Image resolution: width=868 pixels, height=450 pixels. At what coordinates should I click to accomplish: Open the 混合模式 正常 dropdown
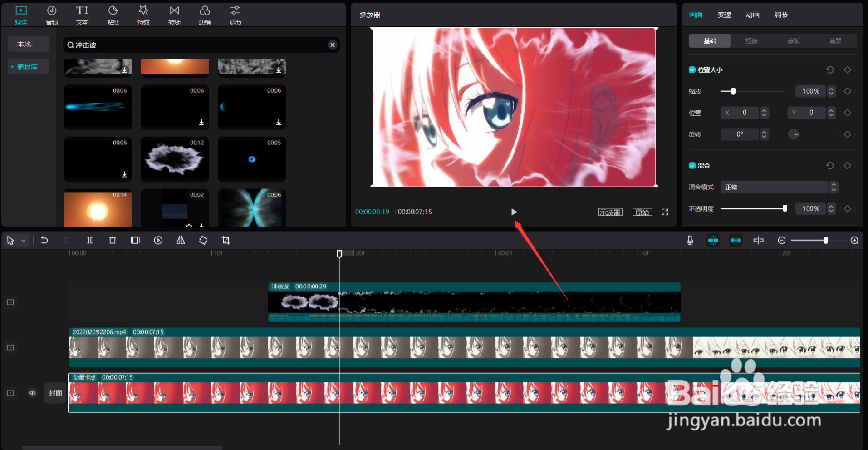point(779,187)
